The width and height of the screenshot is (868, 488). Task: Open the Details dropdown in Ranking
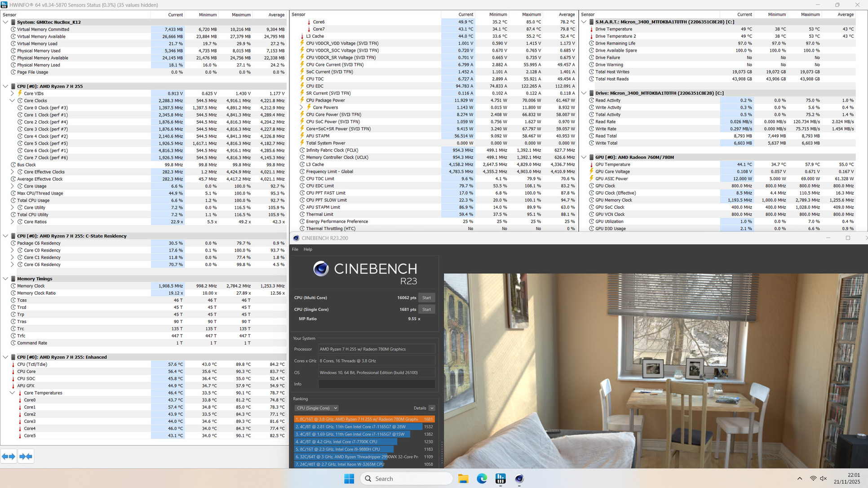[432, 408]
